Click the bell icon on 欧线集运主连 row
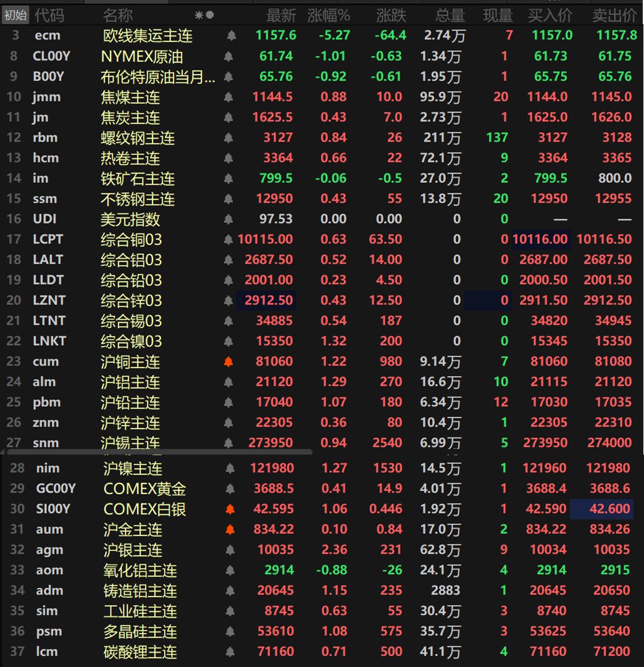 point(232,36)
